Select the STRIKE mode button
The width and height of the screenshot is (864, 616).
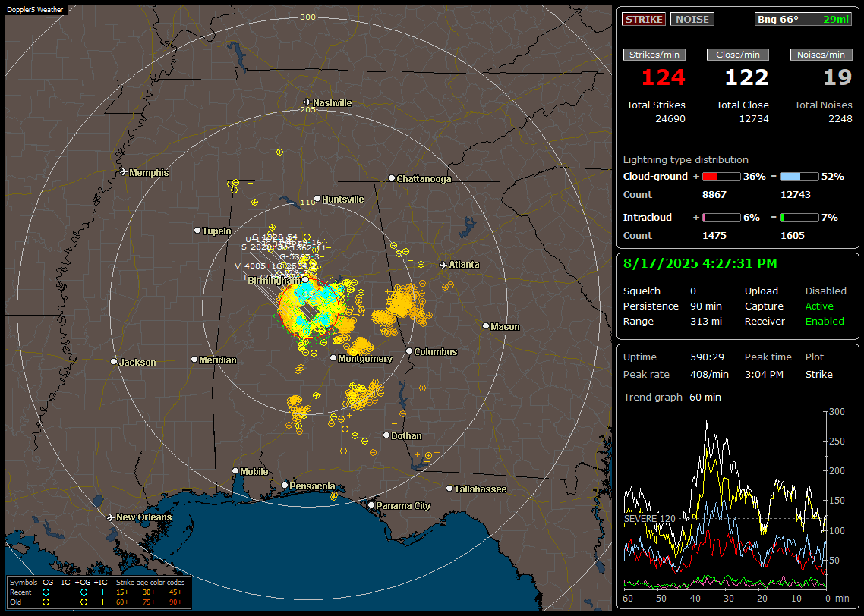[644, 19]
